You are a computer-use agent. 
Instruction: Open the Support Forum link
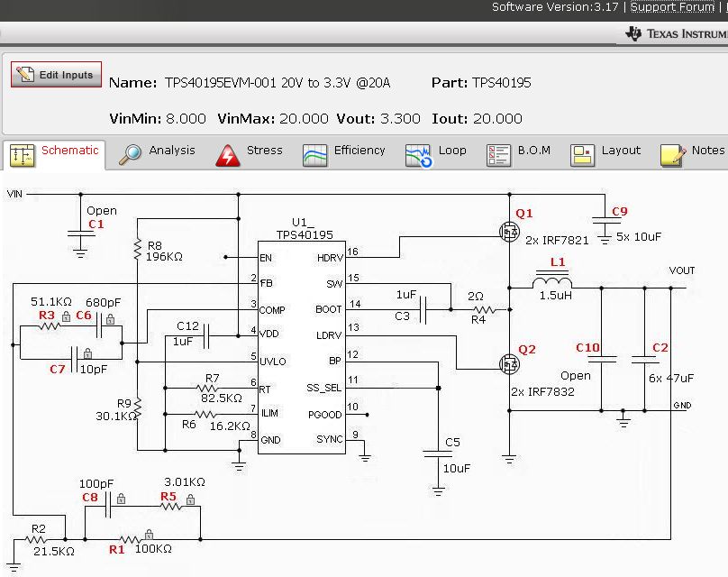[672, 7]
